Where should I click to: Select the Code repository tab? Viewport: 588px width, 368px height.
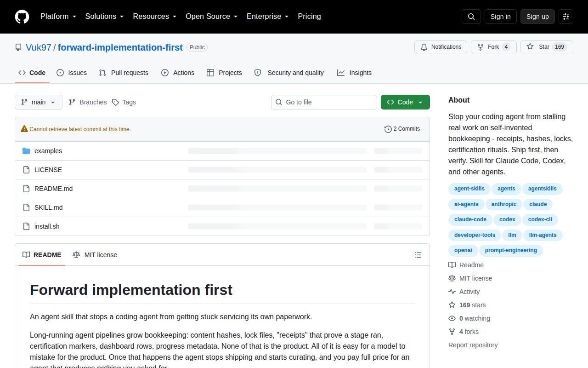pos(32,73)
